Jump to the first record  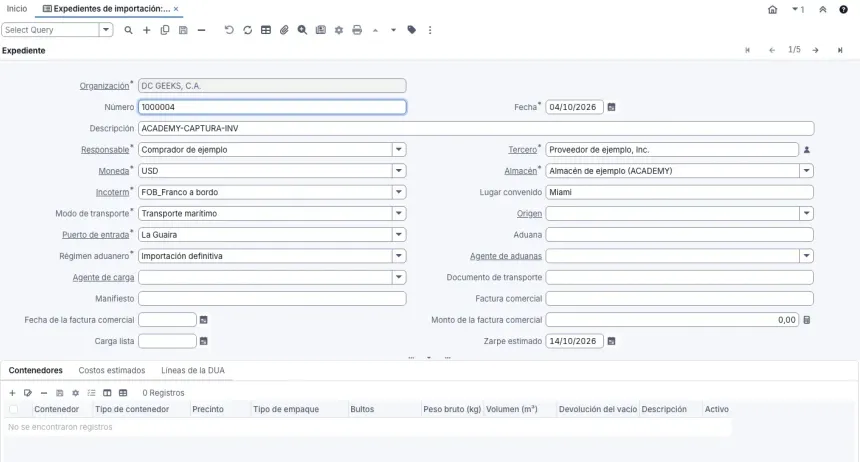tap(748, 50)
